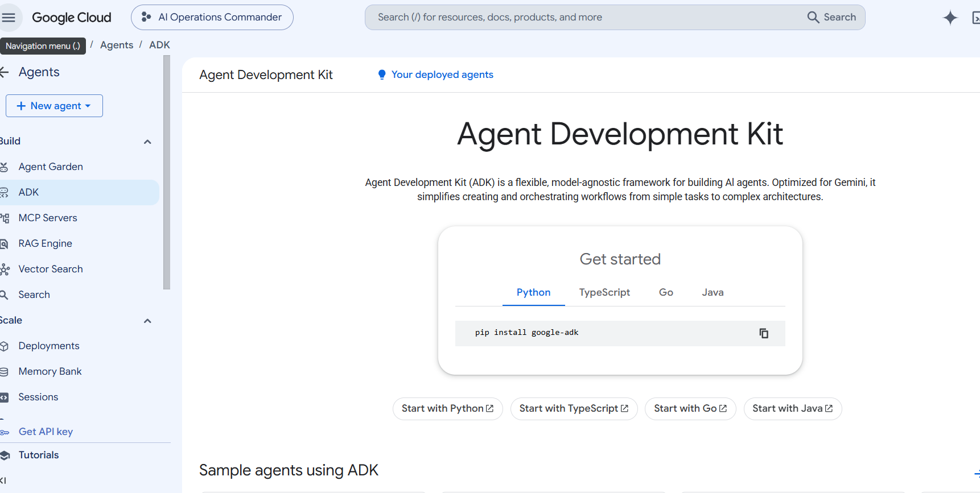The width and height of the screenshot is (980, 493).
Task: Click the plus icon in New agent
Action: [21, 106]
